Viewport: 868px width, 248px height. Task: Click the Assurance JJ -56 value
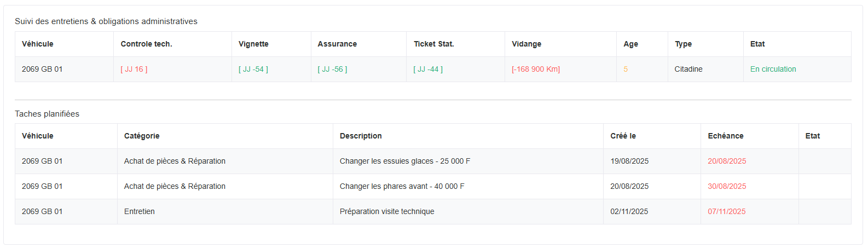[332, 70]
